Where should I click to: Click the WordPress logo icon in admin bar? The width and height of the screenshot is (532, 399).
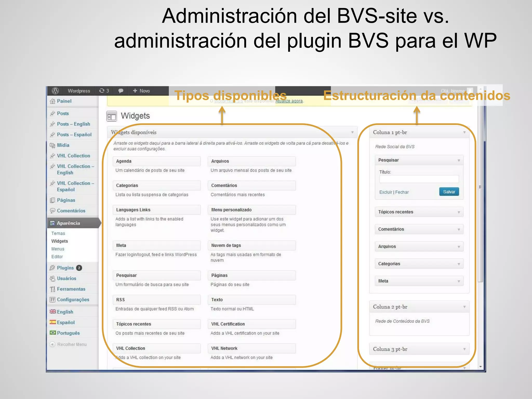pyautogui.click(x=55, y=91)
